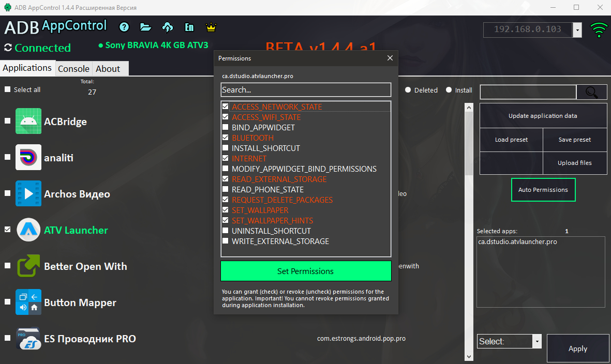Switch to the Console tab
611x364 pixels.
(x=73, y=68)
